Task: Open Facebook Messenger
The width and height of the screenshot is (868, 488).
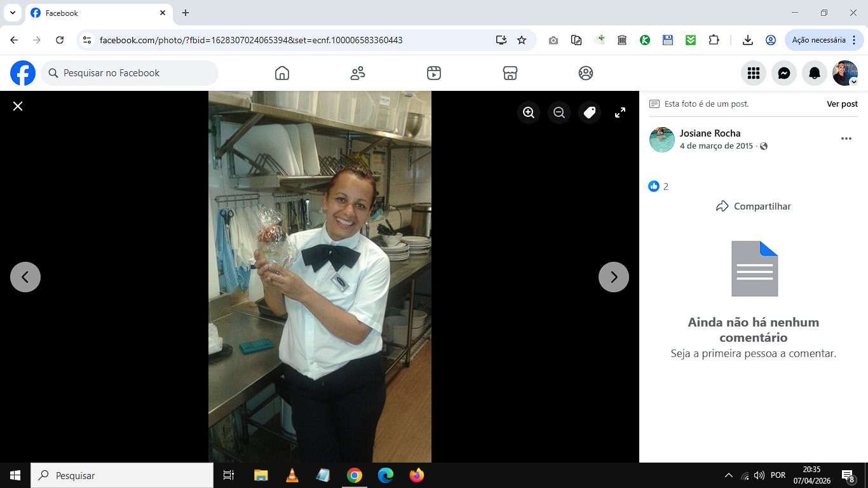Action: coord(784,73)
